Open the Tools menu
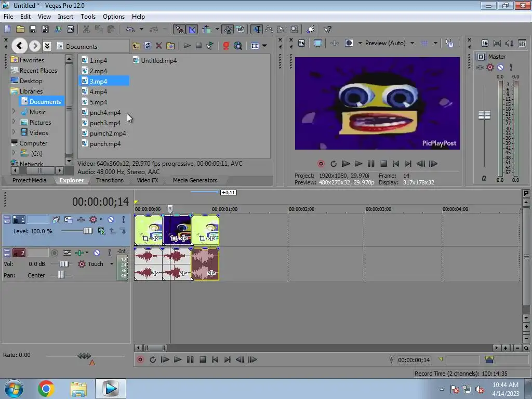 88,16
